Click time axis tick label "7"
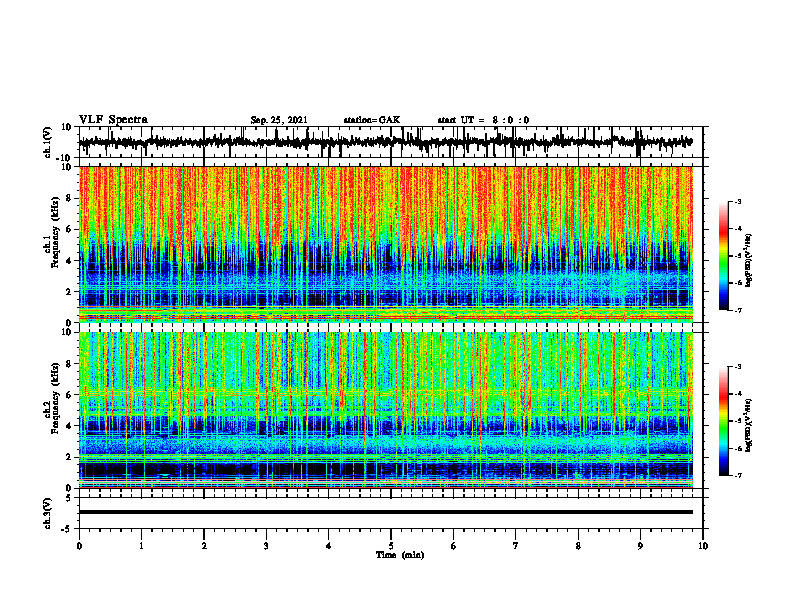792x612 pixels. click(516, 546)
